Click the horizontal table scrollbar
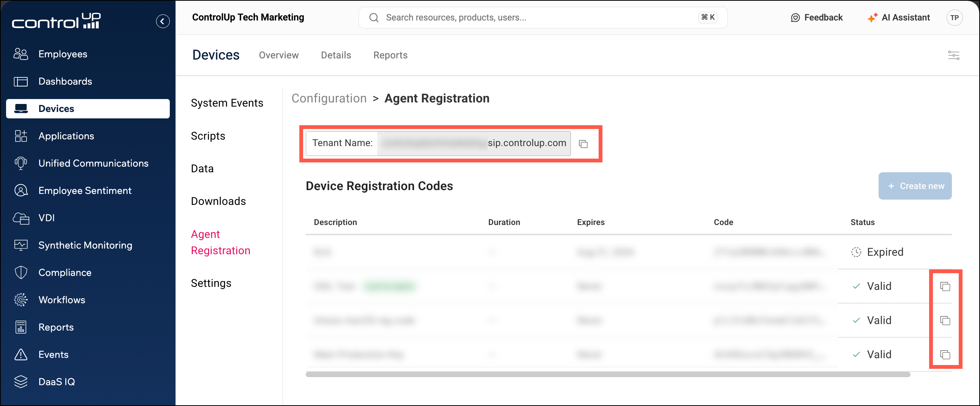This screenshot has height=406, width=980. pos(607,375)
